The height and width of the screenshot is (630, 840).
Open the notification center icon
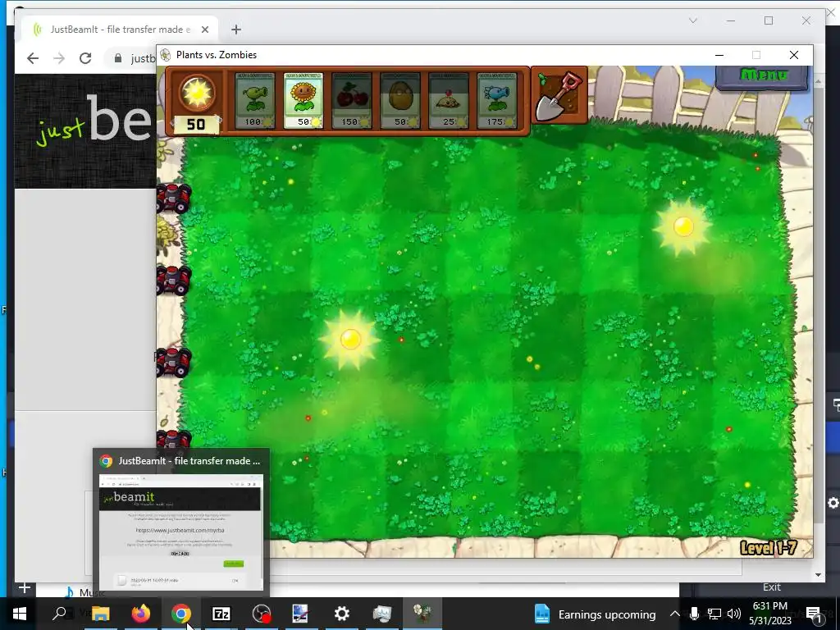814,614
